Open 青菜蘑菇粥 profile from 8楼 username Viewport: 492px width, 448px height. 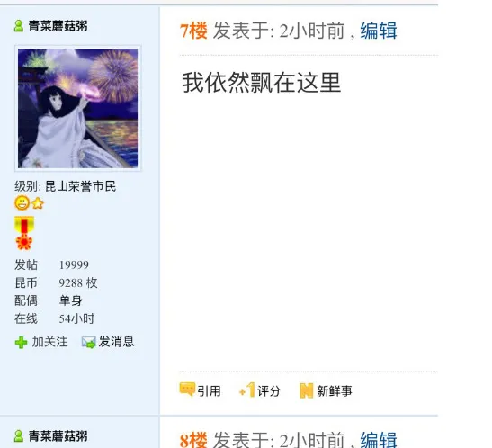tap(58, 436)
